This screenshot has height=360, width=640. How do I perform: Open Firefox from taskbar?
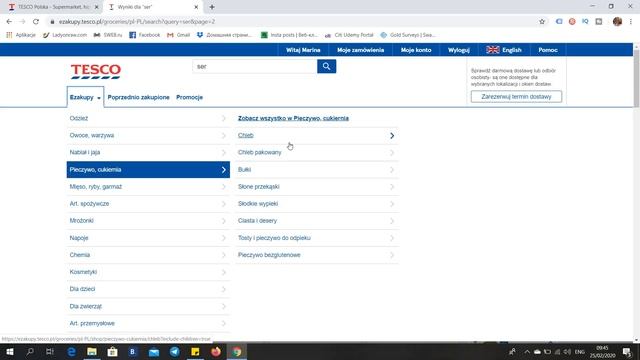216,351
